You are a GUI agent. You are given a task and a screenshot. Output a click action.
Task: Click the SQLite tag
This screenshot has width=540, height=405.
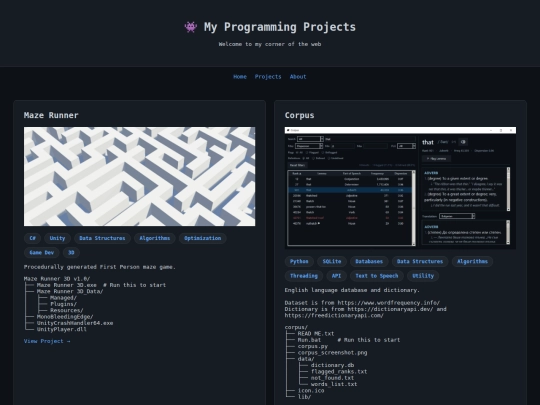pos(332,261)
